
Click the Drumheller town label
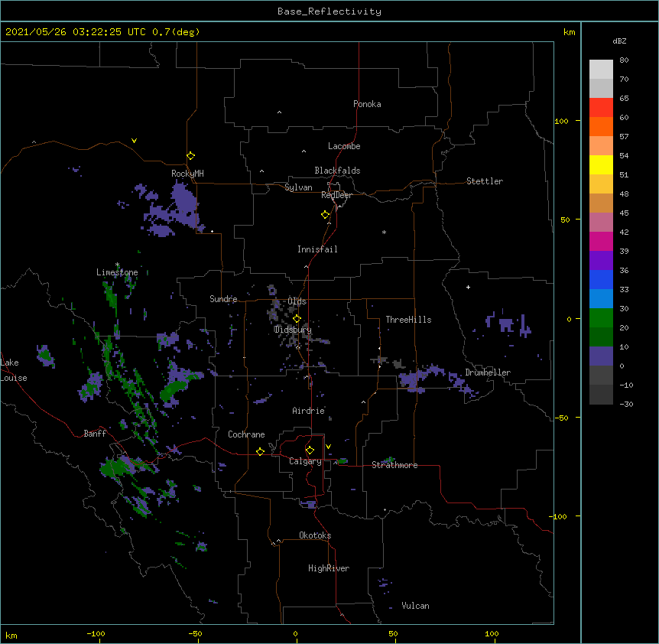(488, 372)
